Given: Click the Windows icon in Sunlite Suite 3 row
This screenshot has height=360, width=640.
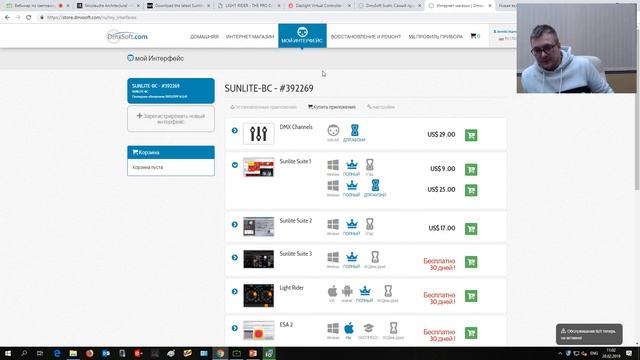Looking at the screenshot, I should coord(333,257).
